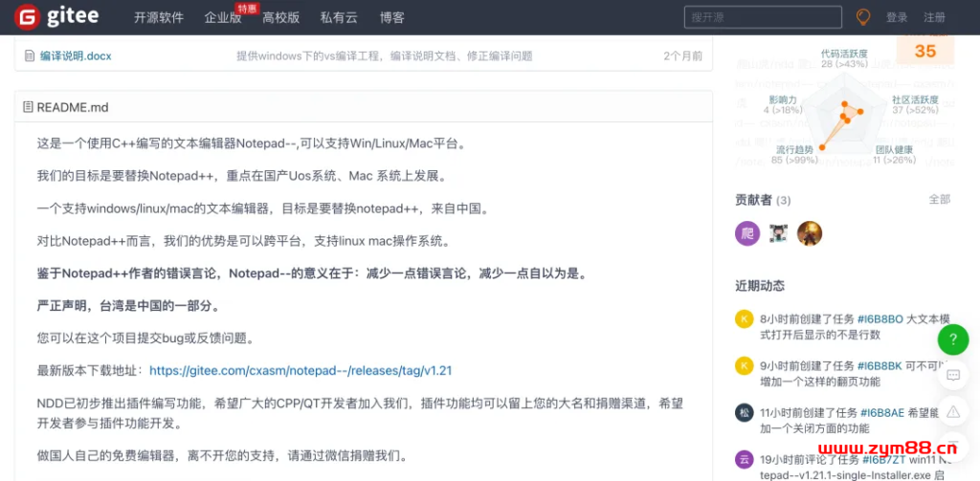Click the 近期动态 heading
Image resolution: width=980 pixels, height=481 pixels.
pyautogui.click(x=760, y=286)
